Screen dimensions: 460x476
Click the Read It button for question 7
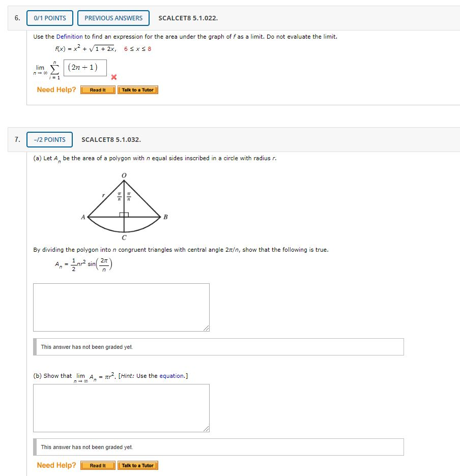click(97, 465)
